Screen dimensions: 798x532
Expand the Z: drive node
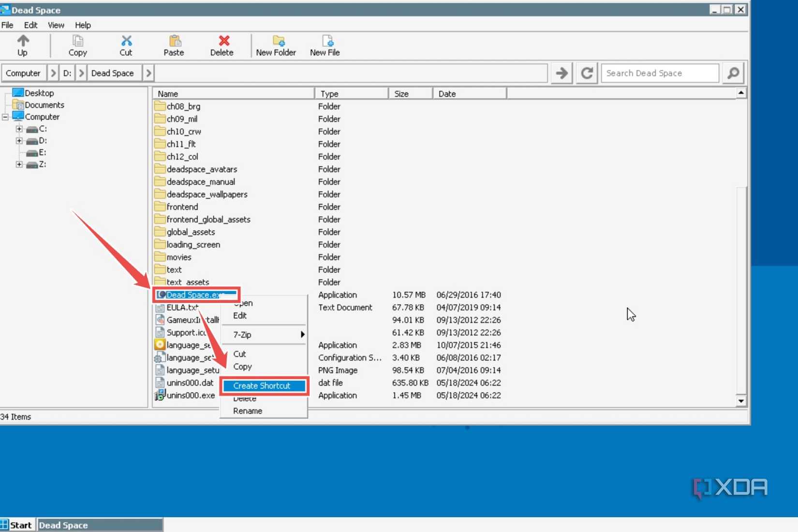(19, 164)
